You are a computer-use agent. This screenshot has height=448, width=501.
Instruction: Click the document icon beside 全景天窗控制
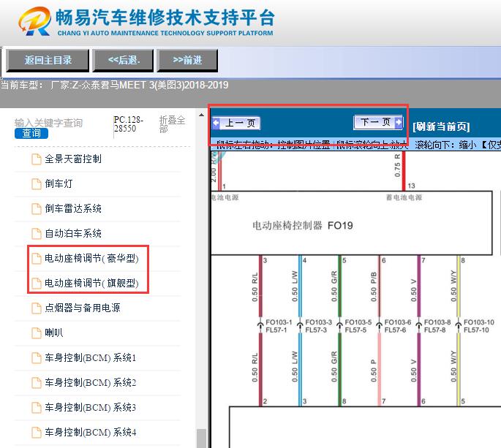(x=37, y=159)
